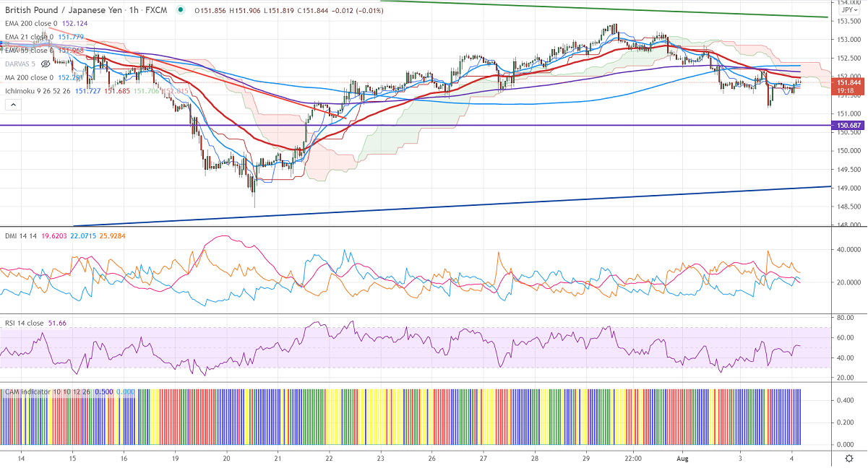Click the 40.0000 DMI scale label

(848, 250)
